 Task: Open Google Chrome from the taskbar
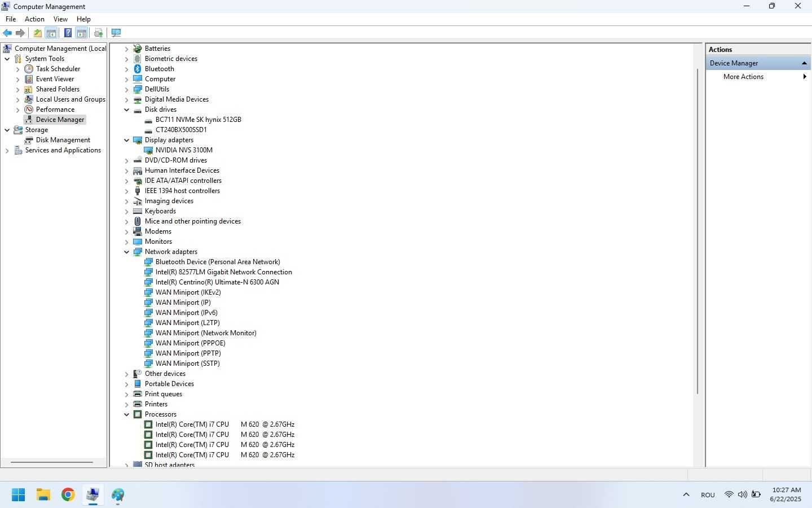[68, 495]
